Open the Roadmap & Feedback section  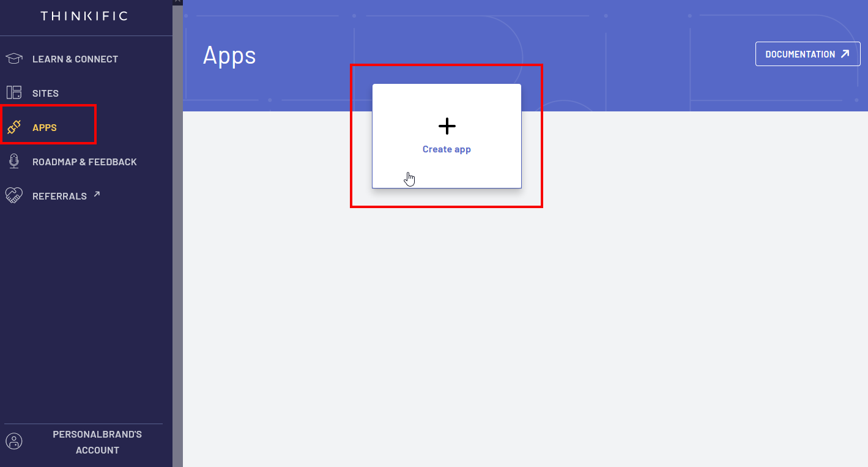(x=84, y=162)
